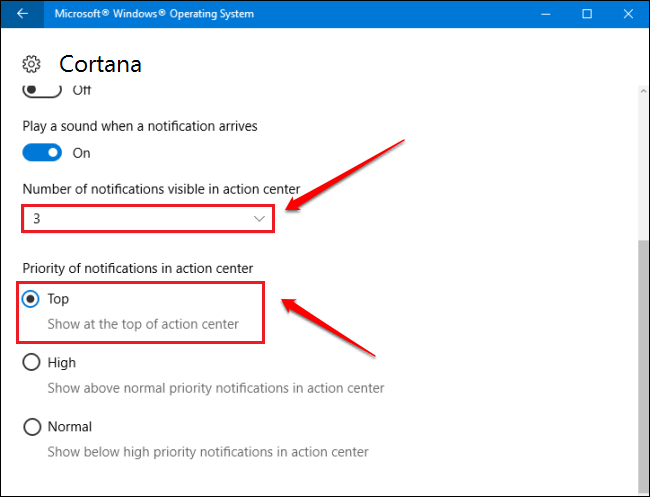Screen dimensions: 650x497
Task: Click 'Show above normal priority notifications' description
Action: tap(216, 388)
